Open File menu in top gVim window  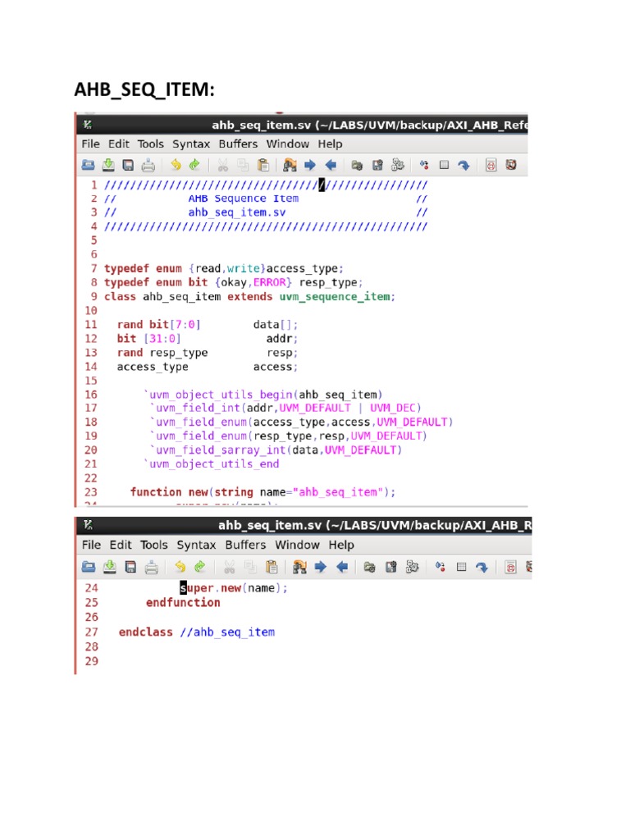90,144
